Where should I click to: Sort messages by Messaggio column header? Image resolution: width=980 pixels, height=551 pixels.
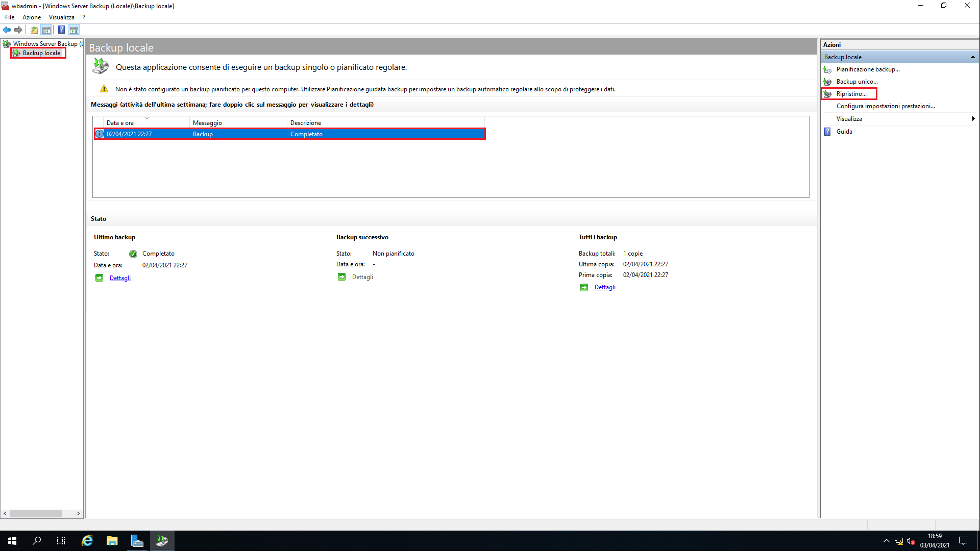tap(238, 122)
